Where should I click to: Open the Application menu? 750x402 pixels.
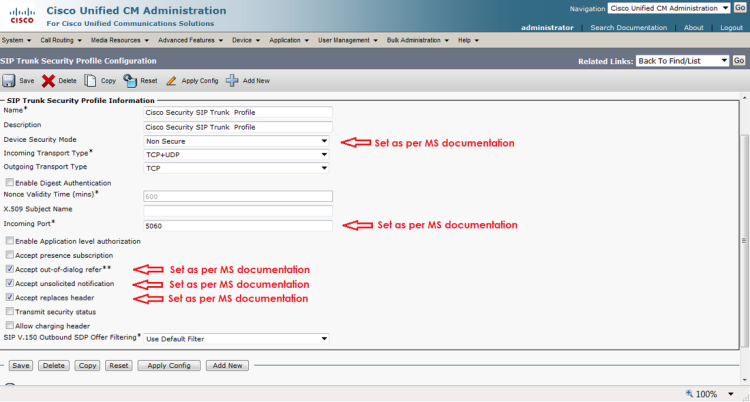point(289,40)
